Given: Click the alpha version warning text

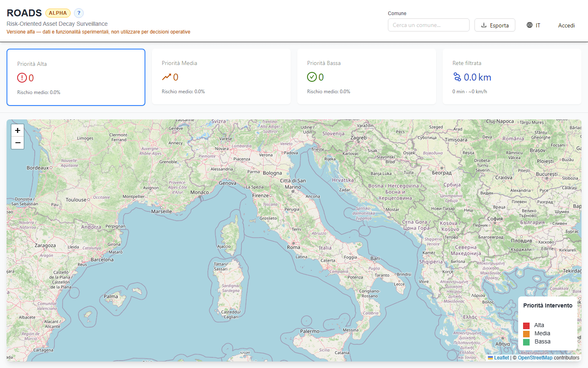Looking at the screenshot, I should coord(98,32).
